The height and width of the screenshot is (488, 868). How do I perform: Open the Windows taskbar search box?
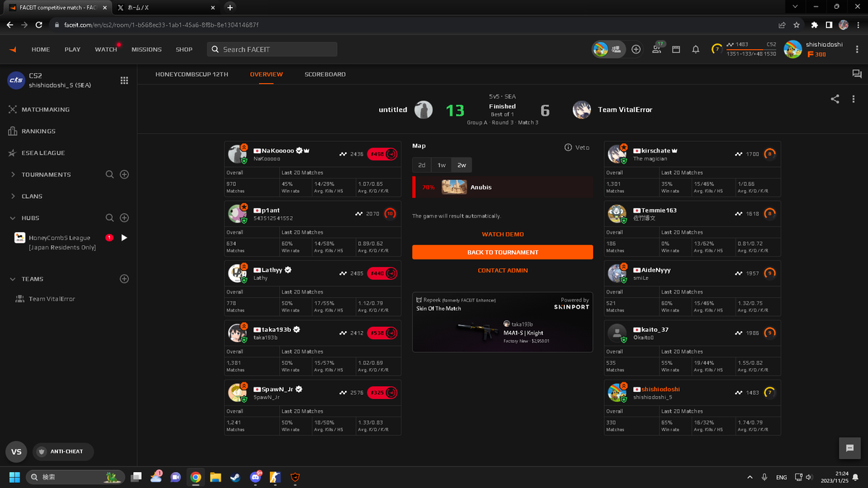click(x=75, y=477)
